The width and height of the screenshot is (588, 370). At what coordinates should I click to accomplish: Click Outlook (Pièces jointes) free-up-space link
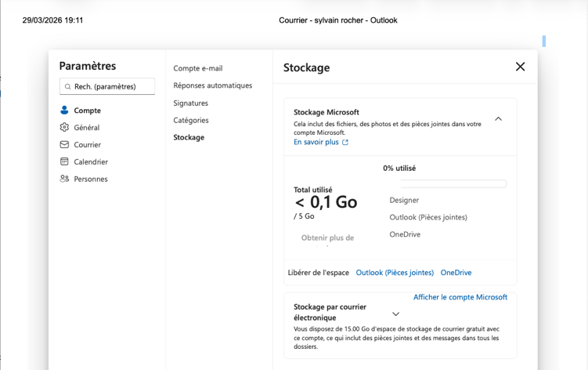[x=395, y=273]
